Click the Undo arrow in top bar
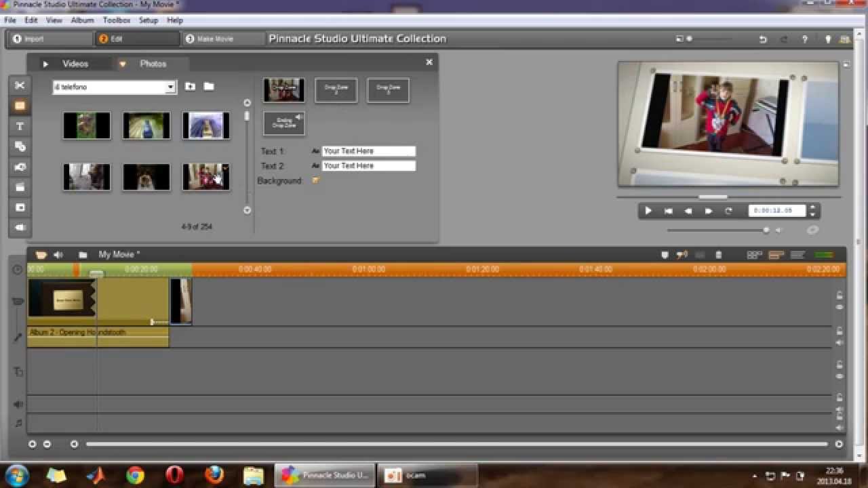The width and height of the screenshot is (868, 488). (x=763, y=39)
